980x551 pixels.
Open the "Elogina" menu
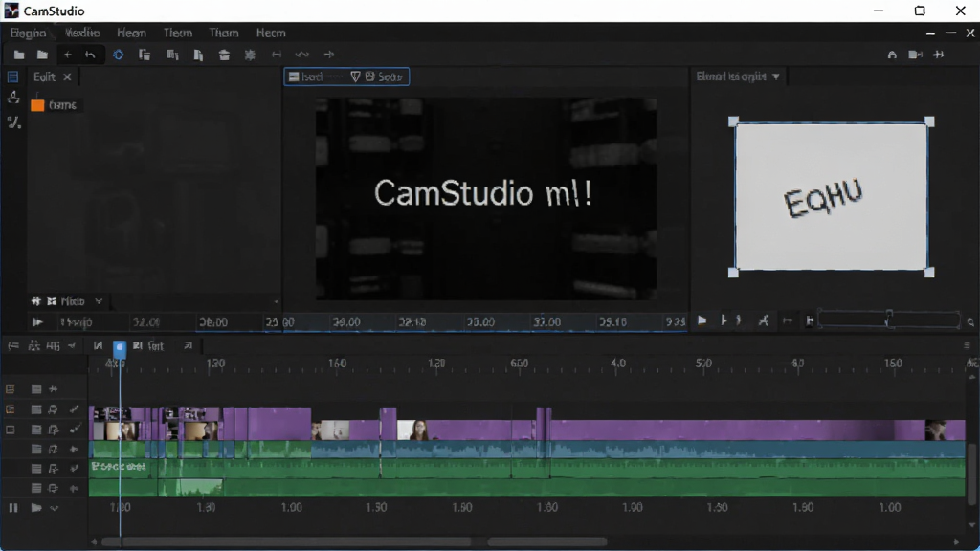(28, 33)
